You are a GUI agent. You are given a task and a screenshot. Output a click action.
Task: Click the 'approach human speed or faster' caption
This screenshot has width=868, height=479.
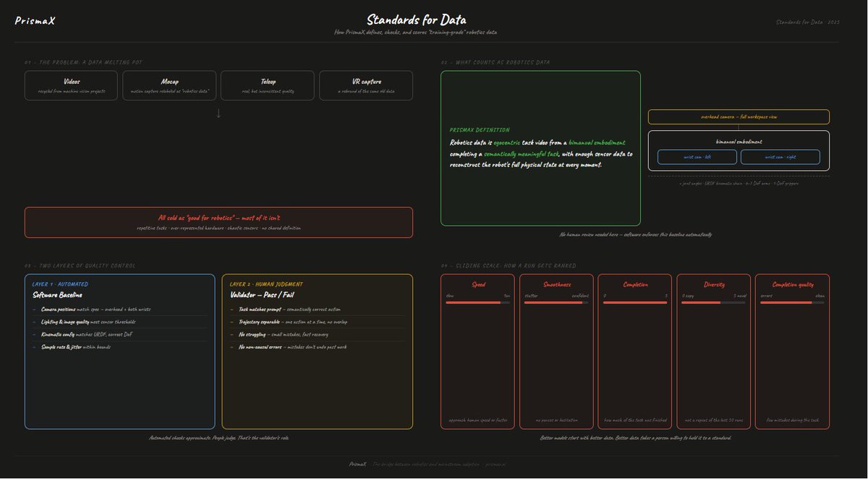[478, 420]
